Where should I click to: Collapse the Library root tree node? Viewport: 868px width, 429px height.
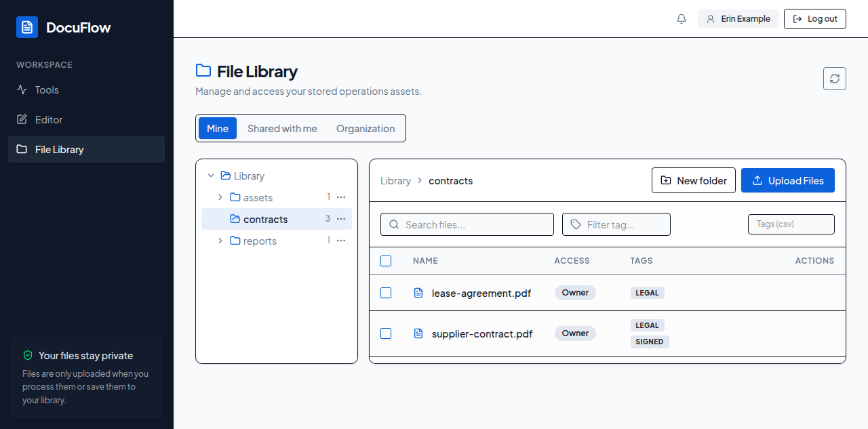point(211,176)
